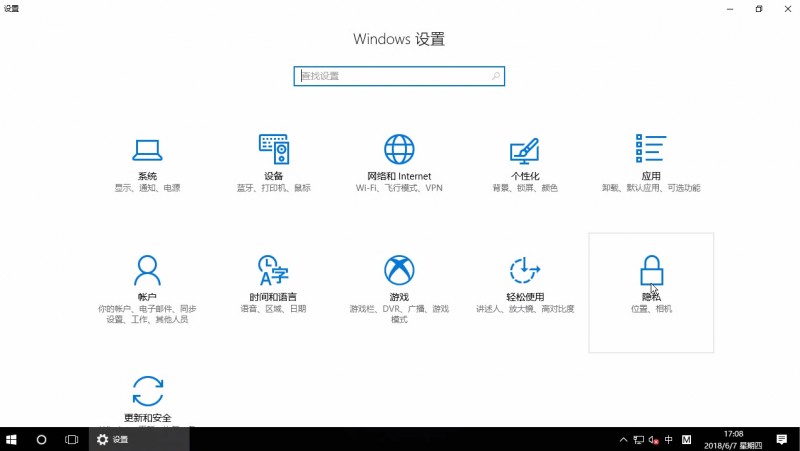
Task: Minimize the 设置 window
Action: pos(730,9)
